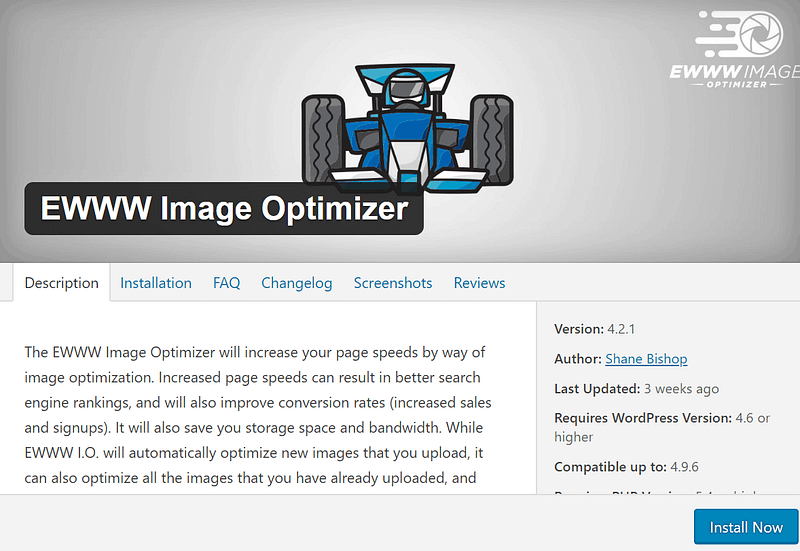This screenshot has height=551, width=800.
Task: Switch to the Reviews tab
Action: 479,283
